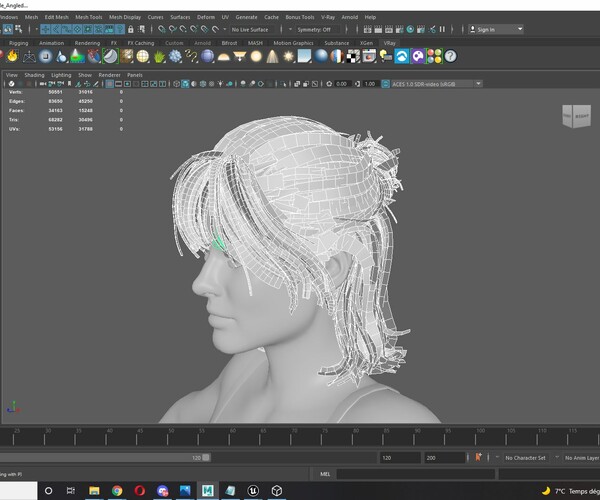Screen dimensions: 600x500
Task: Open the V-Ray frame buffer shelf icon
Action: pos(369,56)
